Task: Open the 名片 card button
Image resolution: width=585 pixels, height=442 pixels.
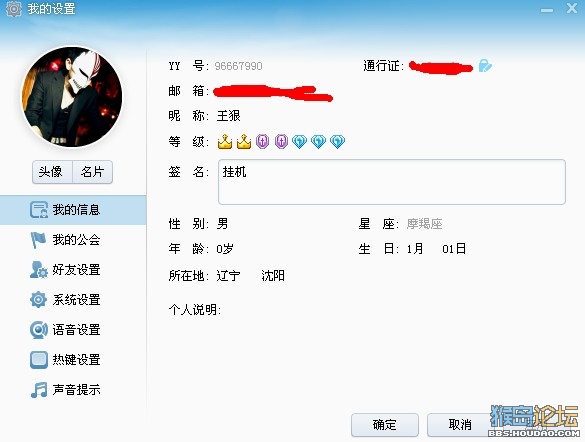Action: [92, 172]
